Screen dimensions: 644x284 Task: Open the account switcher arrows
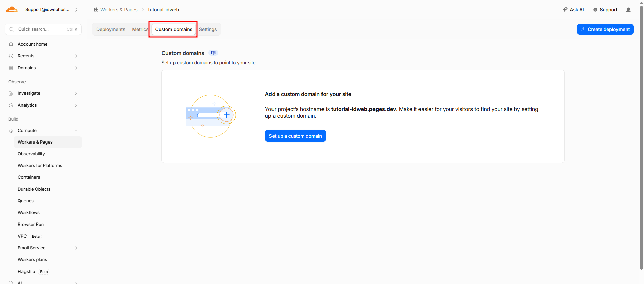[x=76, y=10]
